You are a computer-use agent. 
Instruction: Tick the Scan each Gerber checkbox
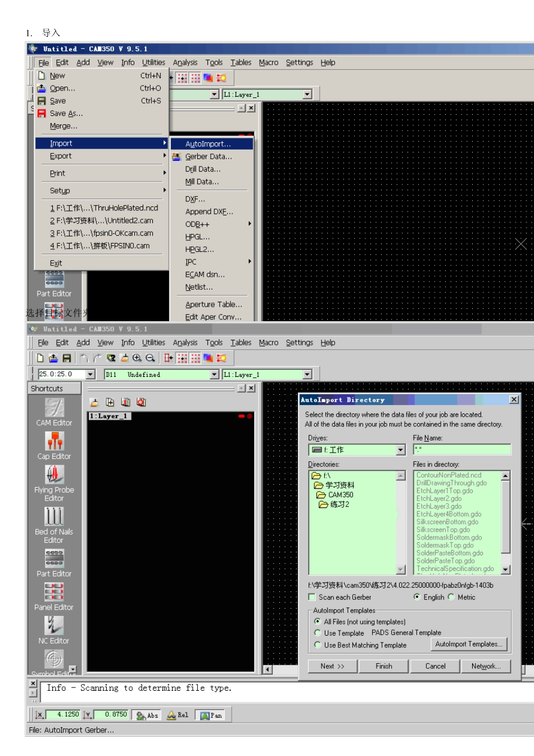coord(312,597)
